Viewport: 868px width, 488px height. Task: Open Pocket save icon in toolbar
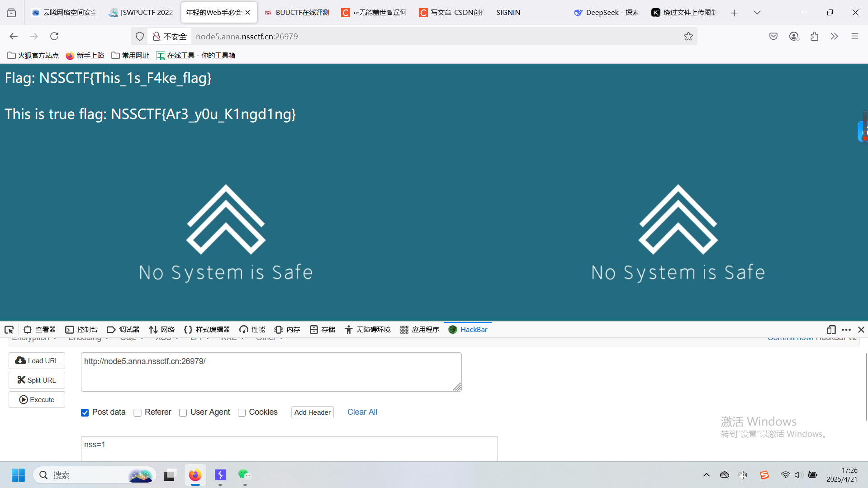[x=773, y=36]
